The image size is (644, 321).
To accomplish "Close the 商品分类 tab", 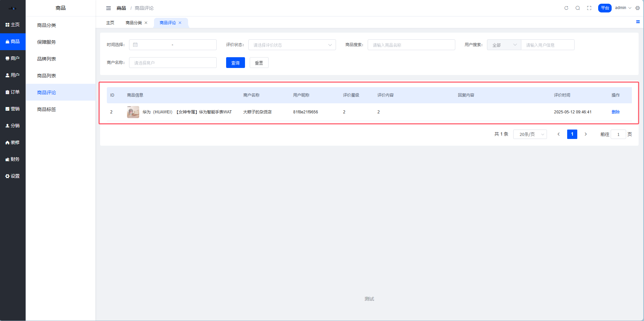I will 146,23.
